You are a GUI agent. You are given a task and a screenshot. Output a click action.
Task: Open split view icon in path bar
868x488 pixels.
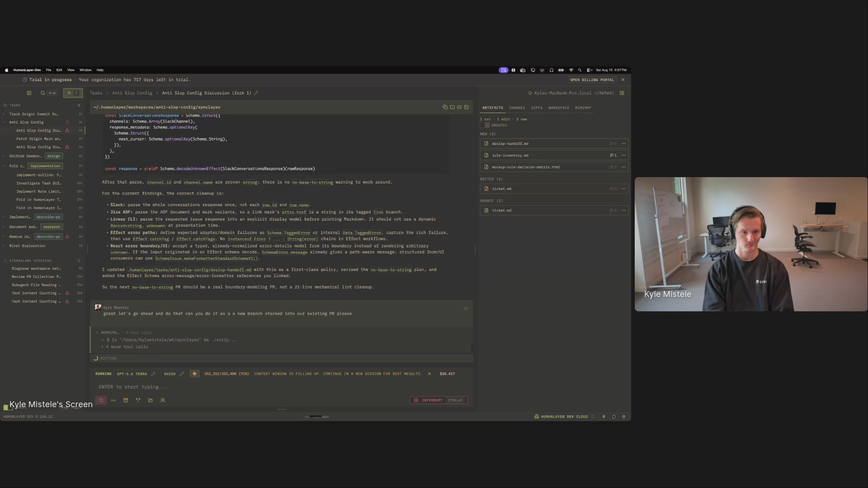[459, 107]
